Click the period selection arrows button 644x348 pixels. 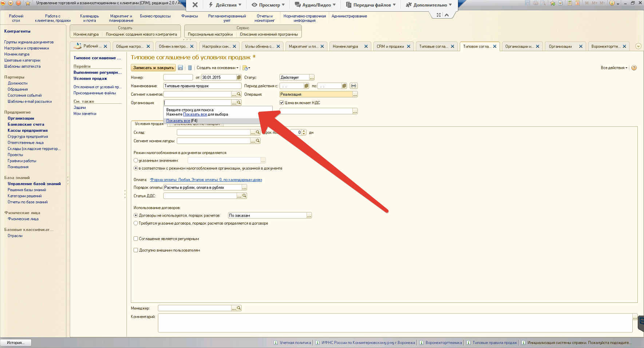pyautogui.click(x=353, y=86)
